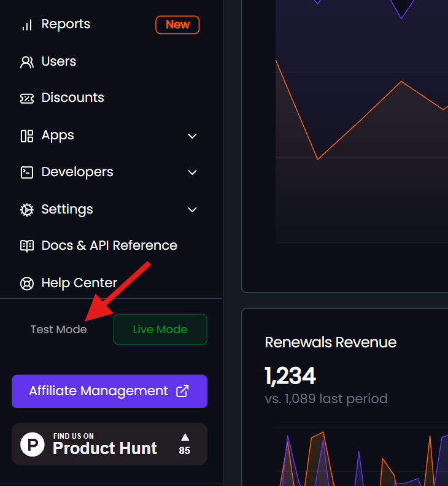Screen dimensions: 448x486
Task: Click the Reports bar chart icon
Action: 27,25
